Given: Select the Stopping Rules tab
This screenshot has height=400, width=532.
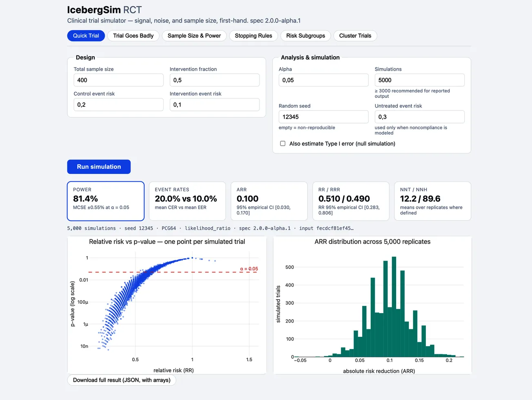Looking at the screenshot, I should (253, 36).
